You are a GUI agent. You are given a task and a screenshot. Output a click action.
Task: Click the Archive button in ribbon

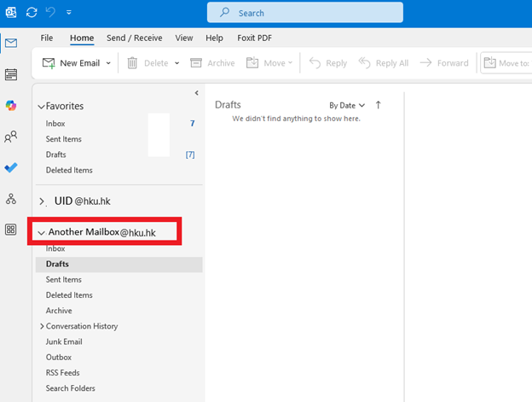pyautogui.click(x=212, y=63)
